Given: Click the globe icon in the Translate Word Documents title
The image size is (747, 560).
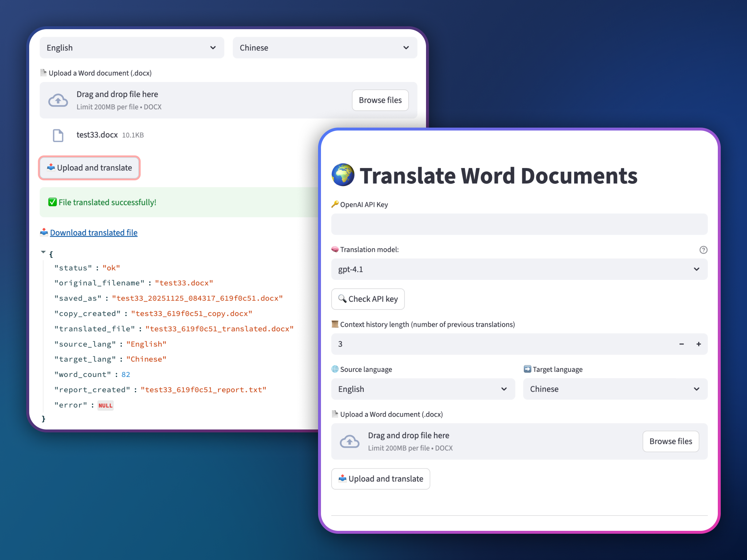Looking at the screenshot, I should click(342, 175).
